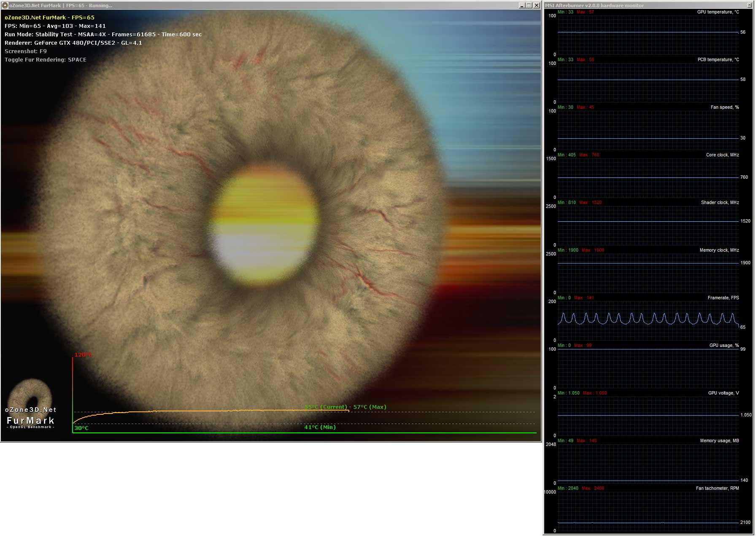Select the Fan speed graph

648,131
